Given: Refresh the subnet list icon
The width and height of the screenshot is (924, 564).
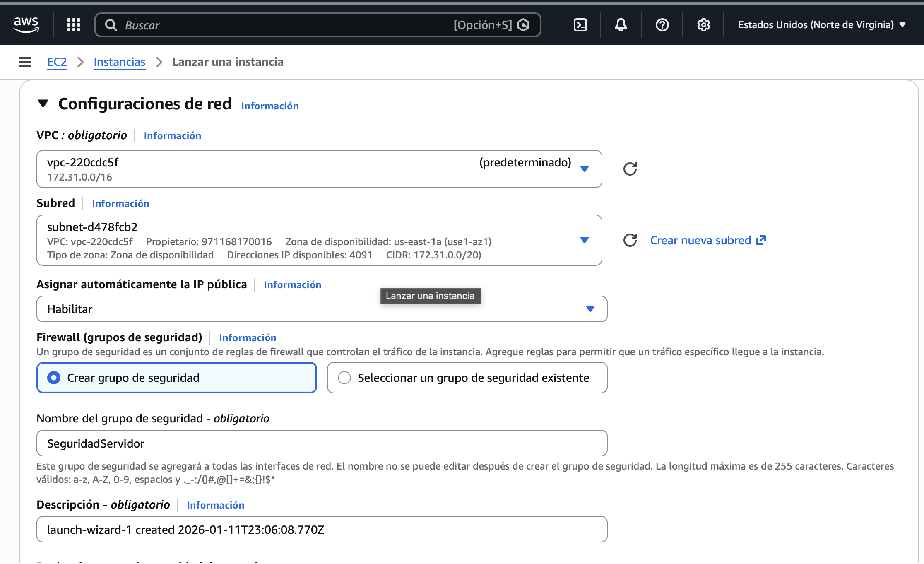Looking at the screenshot, I should 630,240.
